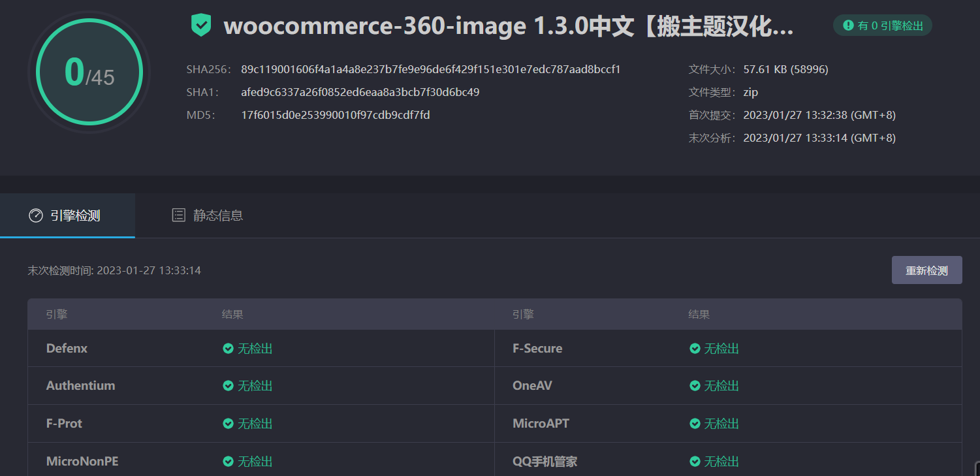This screenshot has height=476, width=980.
Task: Click the F-Secure engine name
Action: click(x=537, y=349)
